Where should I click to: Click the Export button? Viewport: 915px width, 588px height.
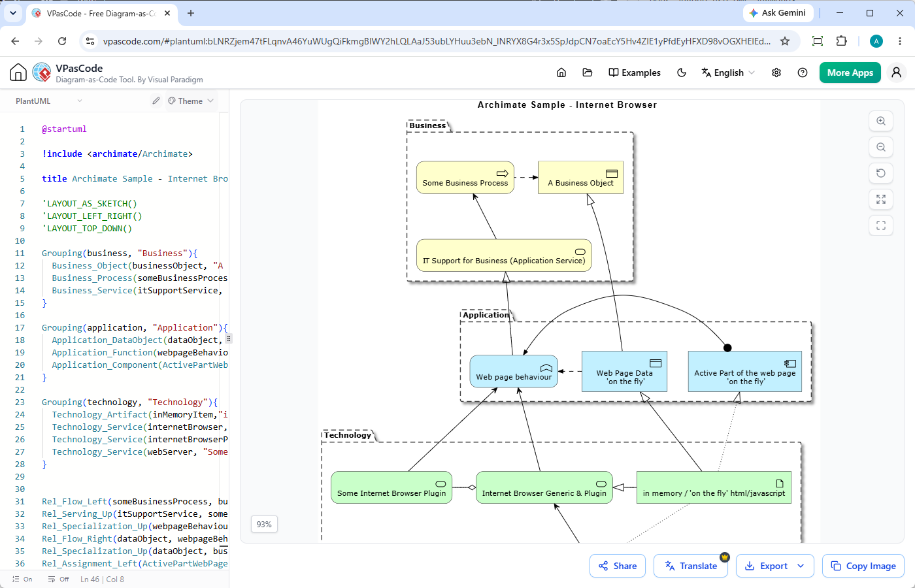click(x=766, y=566)
